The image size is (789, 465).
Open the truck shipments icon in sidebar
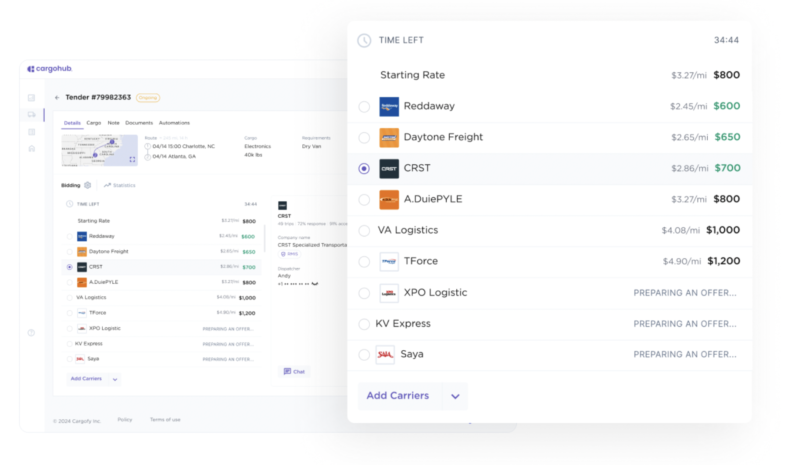(x=32, y=115)
